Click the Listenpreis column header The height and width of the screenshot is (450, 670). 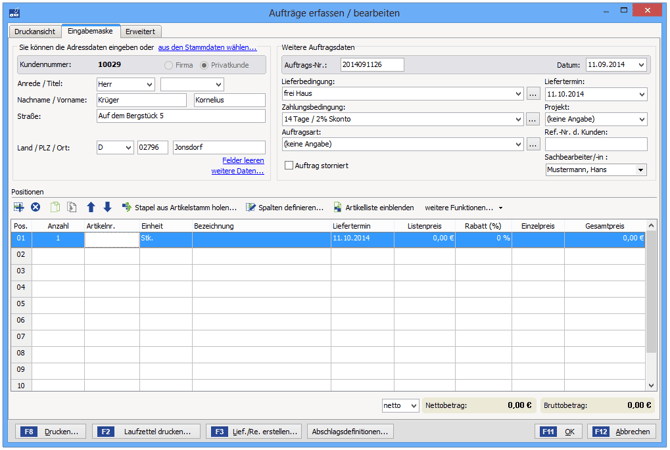(425, 226)
